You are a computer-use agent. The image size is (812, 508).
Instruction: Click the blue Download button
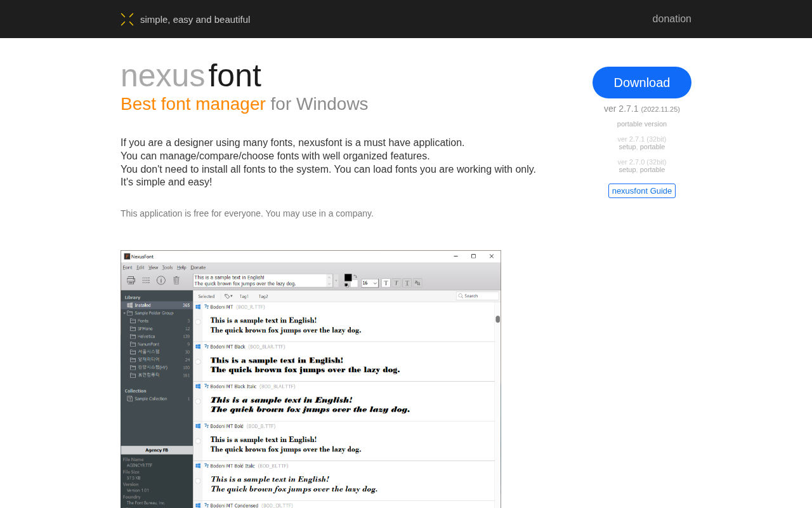tap(641, 83)
